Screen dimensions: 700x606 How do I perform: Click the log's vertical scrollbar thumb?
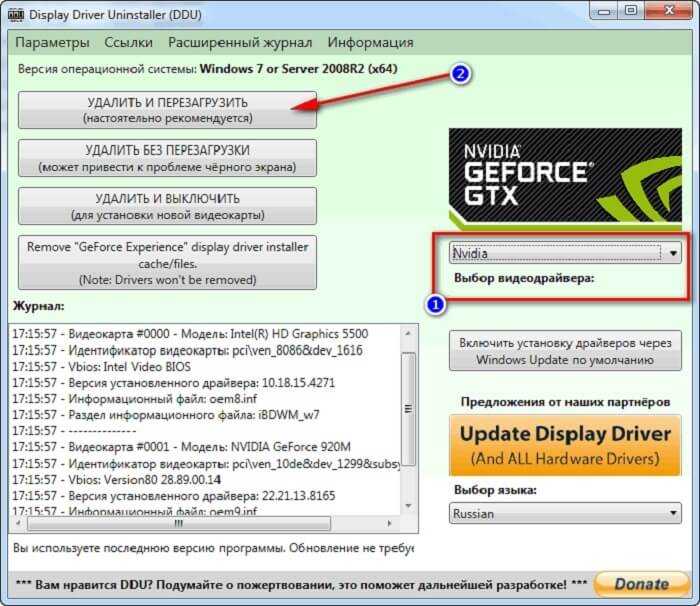click(x=408, y=409)
